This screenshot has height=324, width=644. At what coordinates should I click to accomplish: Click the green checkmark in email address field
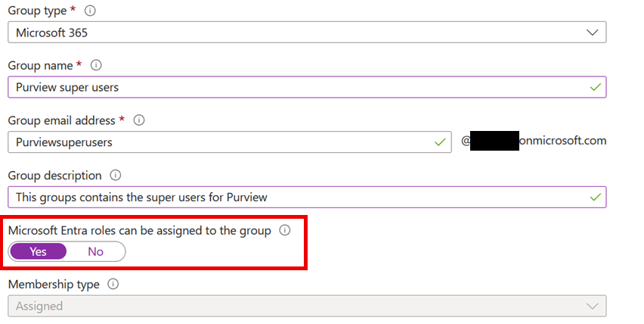point(440,142)
